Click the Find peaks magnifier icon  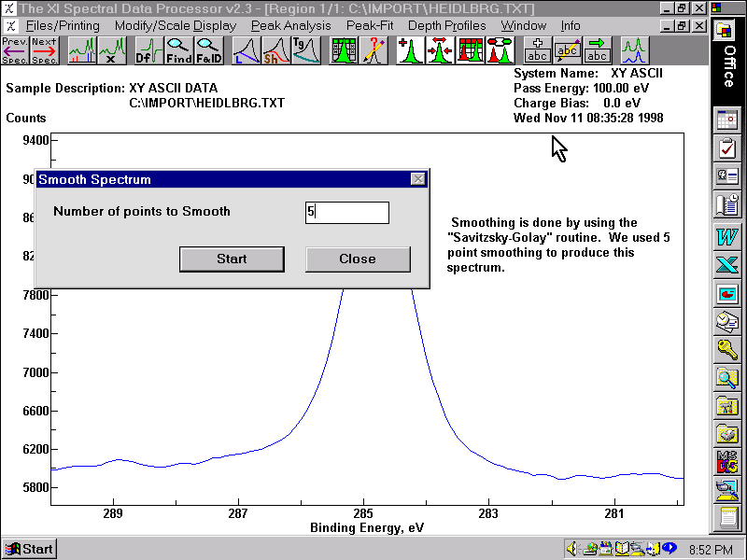coord(178,49)
